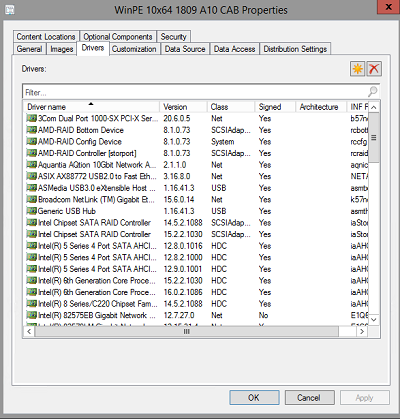The image size is (400, 419).
Task: Click the AMD-RAID Config Device driver icon
Action: (x=31, y=141)
